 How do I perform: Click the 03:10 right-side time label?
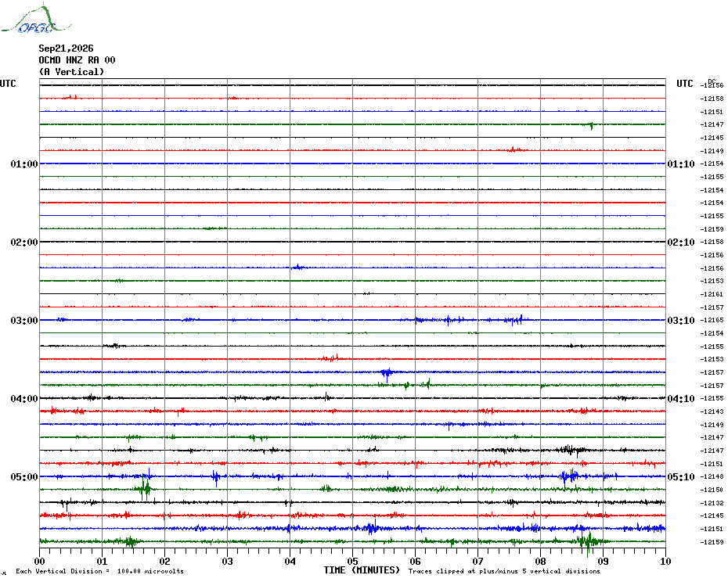click(x=681, y=320)
